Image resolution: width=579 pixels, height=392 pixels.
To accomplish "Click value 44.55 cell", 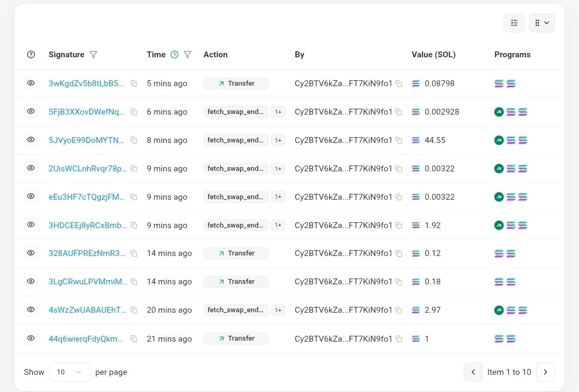I will point(435,140).
